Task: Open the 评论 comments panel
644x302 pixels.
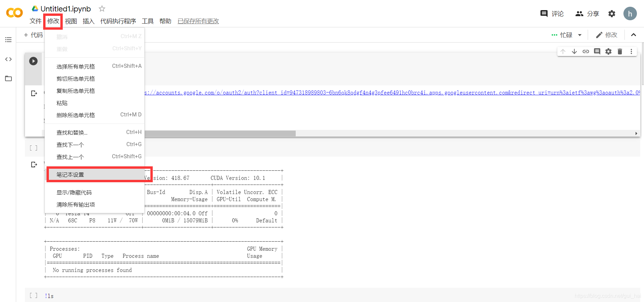Action: tap(552, 13)
